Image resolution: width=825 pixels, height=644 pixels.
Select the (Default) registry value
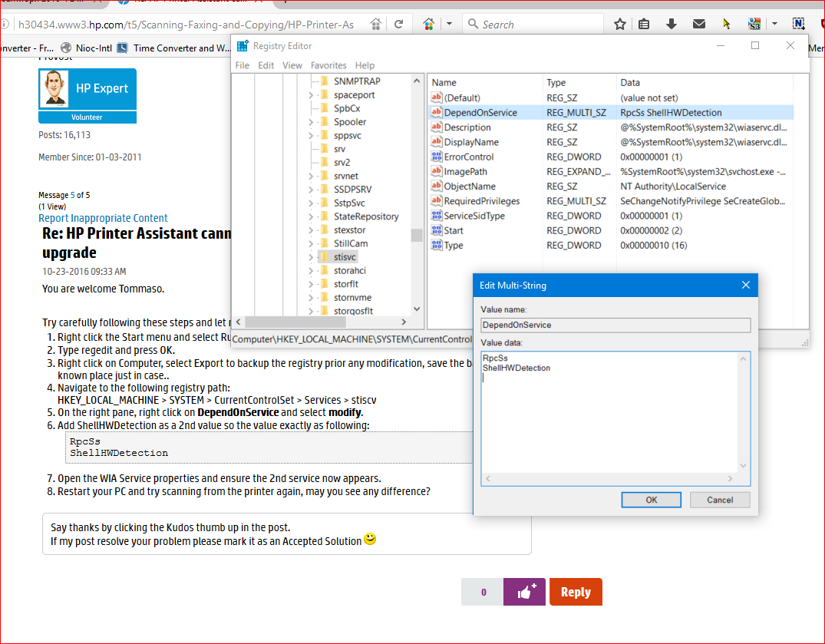pos(462,97)
